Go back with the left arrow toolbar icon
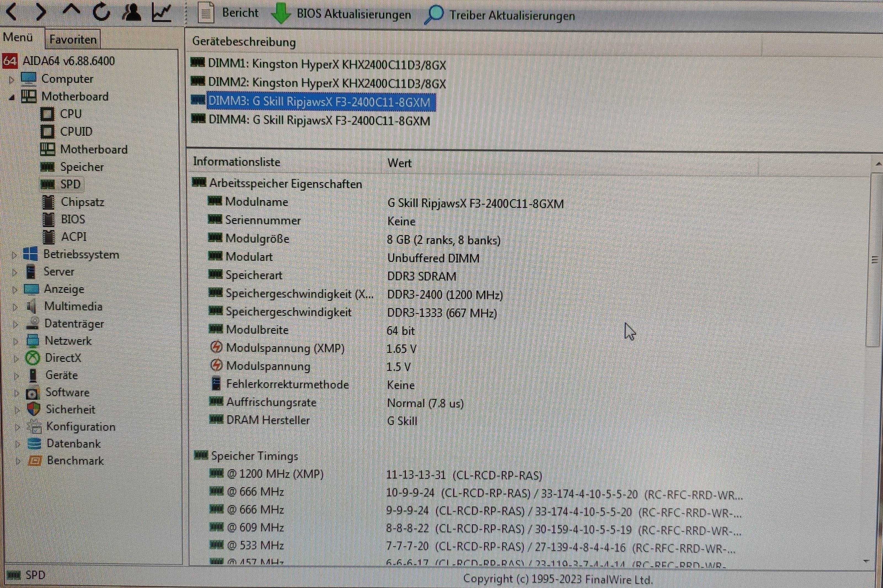This screenshot has height=588, width=883. click(12, 12)
